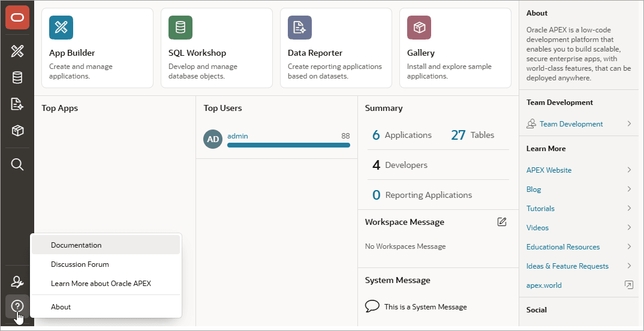Click the Gallery card icon
Viewport: 644px width, 331px height.
point(419,28)
